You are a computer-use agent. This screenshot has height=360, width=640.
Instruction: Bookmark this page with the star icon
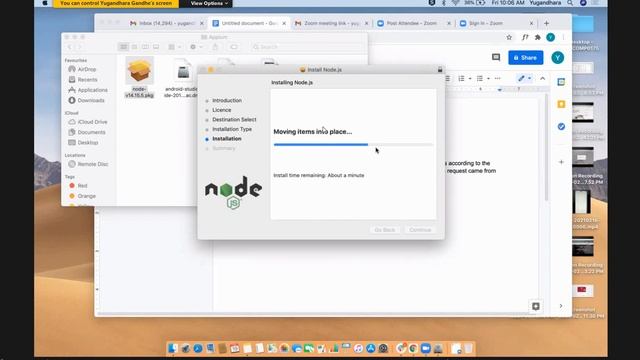pyautogui.click(x=509, y=37)
